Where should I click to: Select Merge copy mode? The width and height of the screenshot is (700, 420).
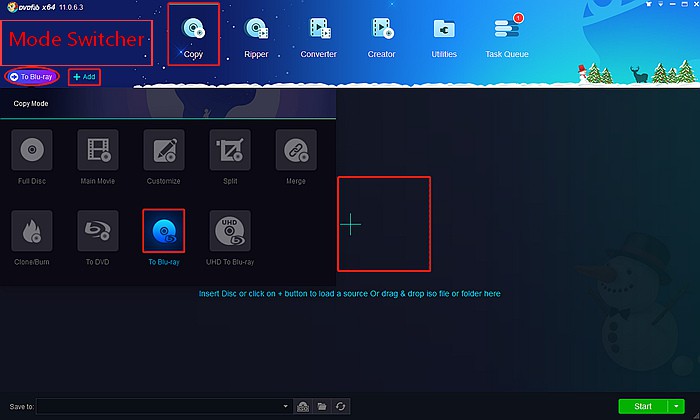pyautogui.click(x=296, y=157)
